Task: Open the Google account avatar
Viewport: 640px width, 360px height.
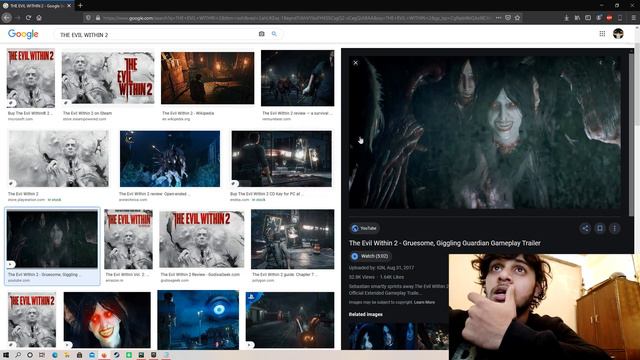Action: tap(618, 34)
